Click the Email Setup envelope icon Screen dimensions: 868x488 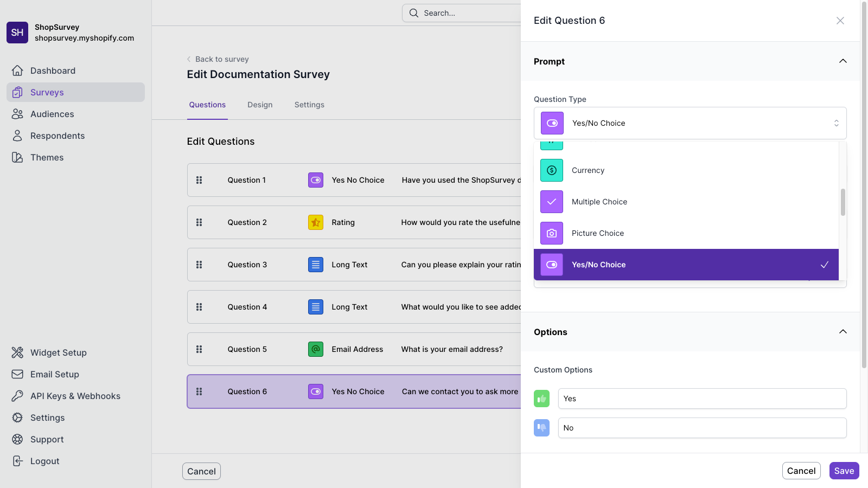tap(17, 374)
